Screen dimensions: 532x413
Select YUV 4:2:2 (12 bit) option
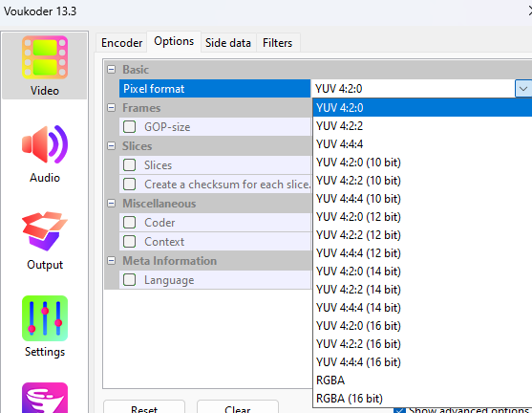tap(422, 235)
